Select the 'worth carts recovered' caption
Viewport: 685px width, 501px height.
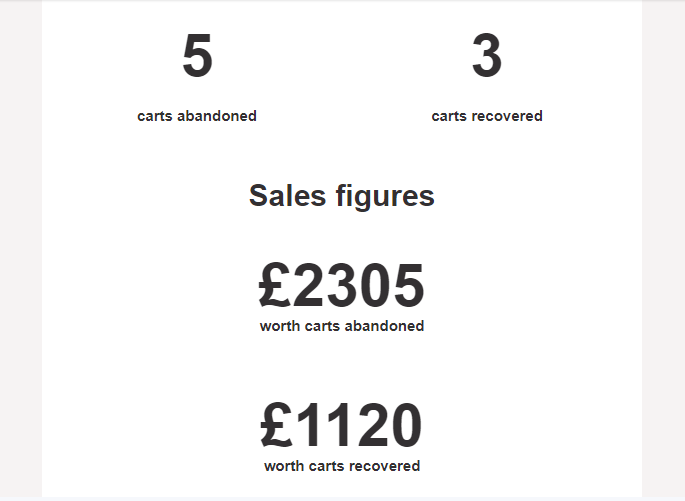(342, 466)
